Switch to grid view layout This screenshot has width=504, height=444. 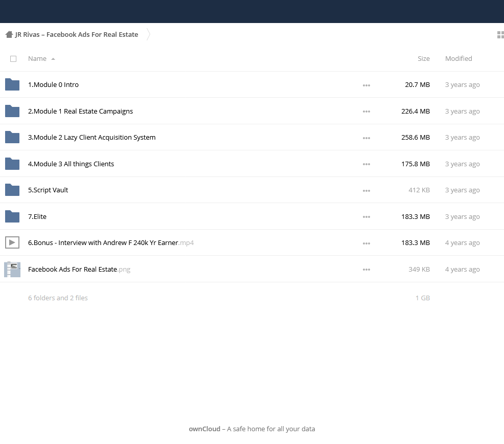pyautogui.click(x=500, y=35)
